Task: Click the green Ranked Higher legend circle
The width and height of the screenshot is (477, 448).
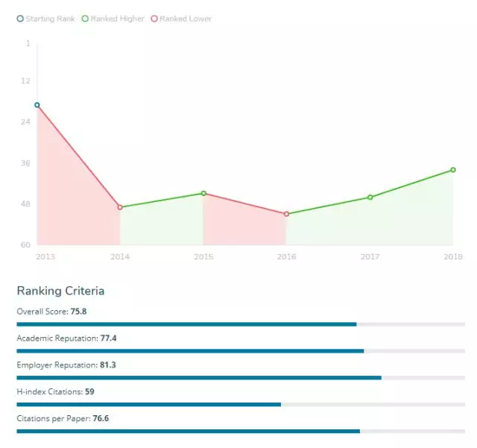Action: coord(85,19)
